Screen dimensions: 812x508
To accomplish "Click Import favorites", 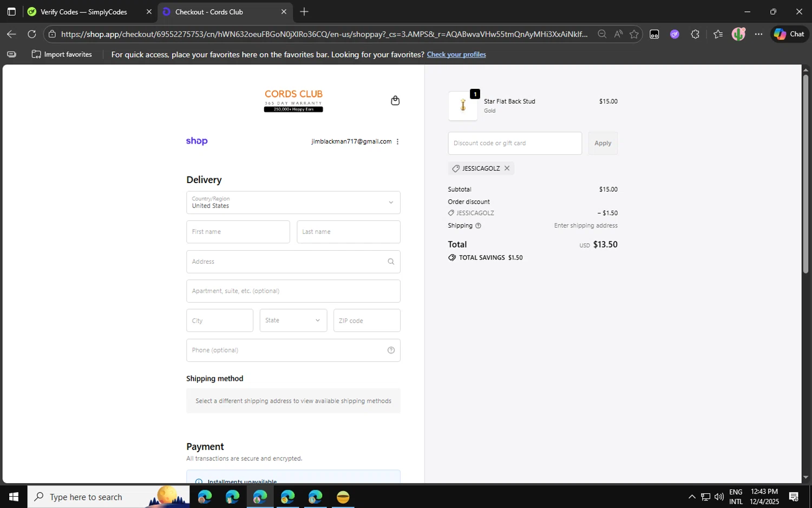I will [x=62, y=54].
